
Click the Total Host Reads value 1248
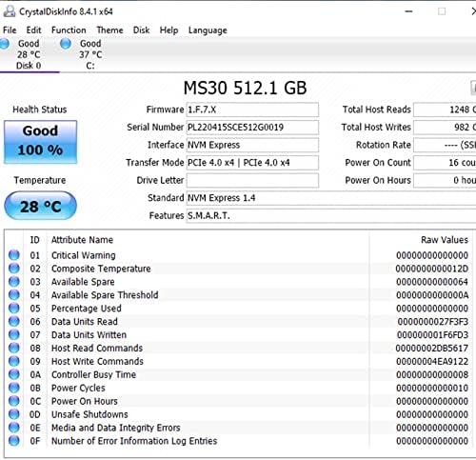445,110
